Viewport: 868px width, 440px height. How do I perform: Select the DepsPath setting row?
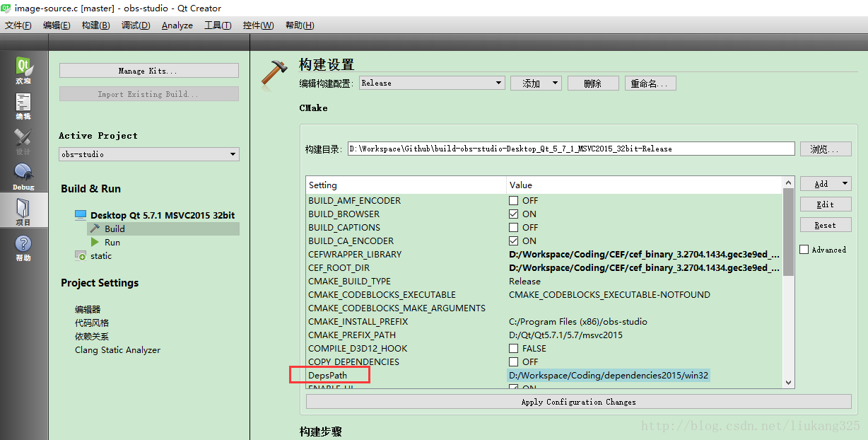tap(327, 376)
